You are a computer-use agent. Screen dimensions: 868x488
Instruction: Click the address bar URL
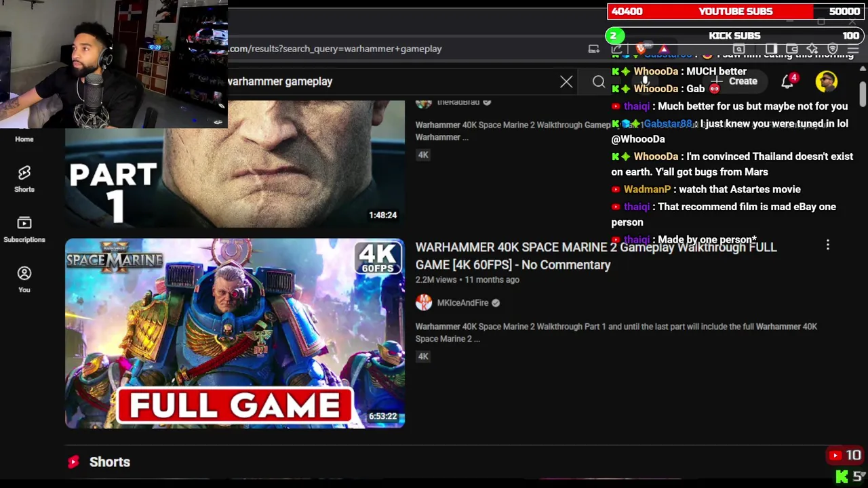click(x=336, y=49)
